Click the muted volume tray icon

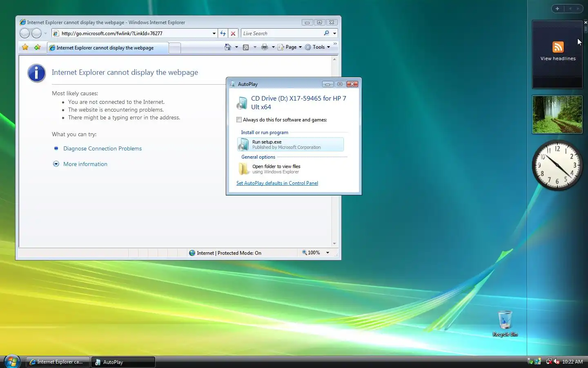pos(556,361)
